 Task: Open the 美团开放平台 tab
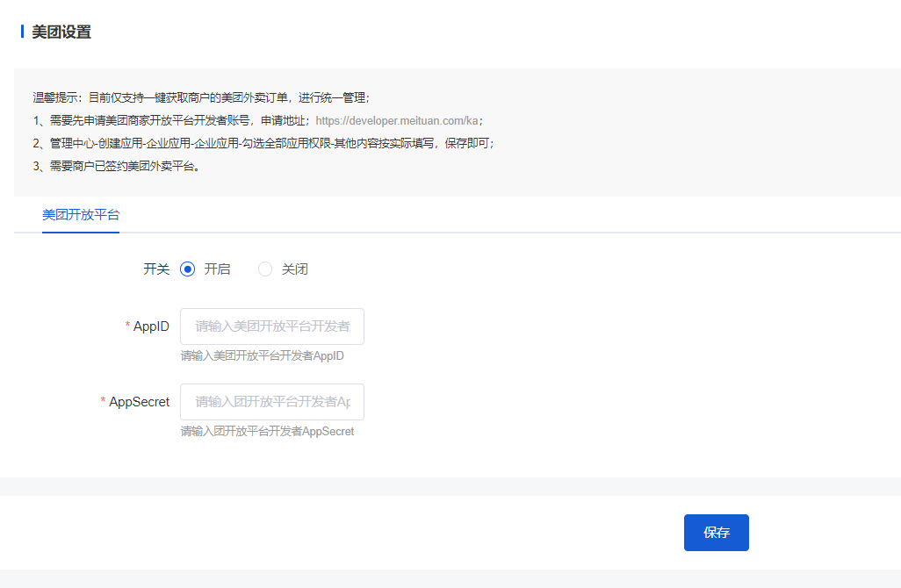coord(81,215)
